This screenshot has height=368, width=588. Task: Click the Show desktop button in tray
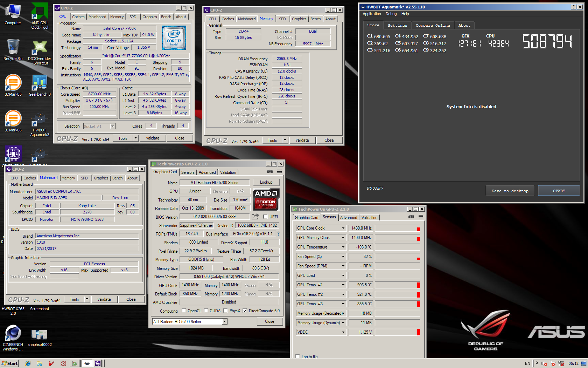click(584, 363)
